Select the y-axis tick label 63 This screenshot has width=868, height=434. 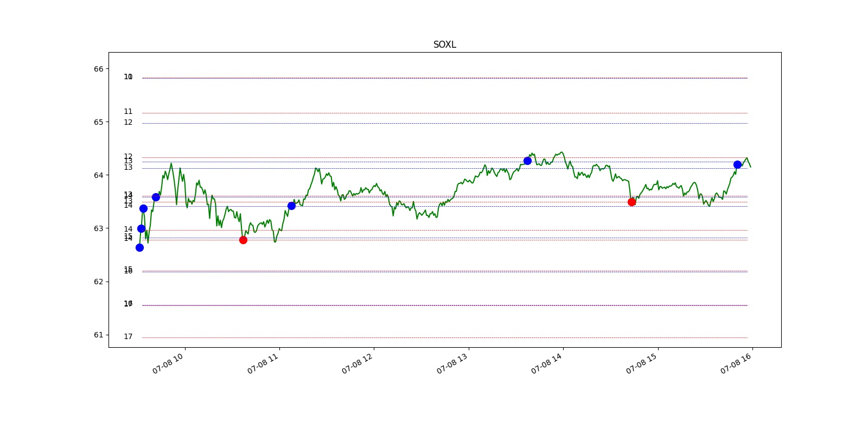[98, 228]
